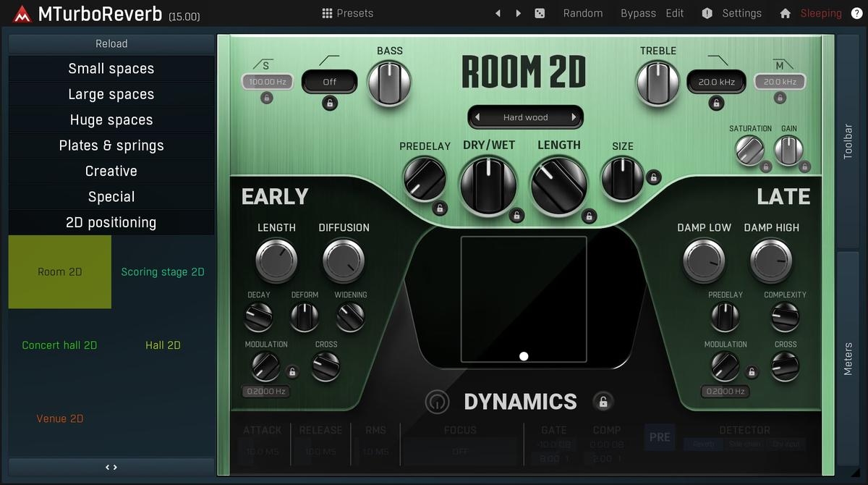Toggle the lock next to SIZE knob
868x485 pixels.
(x=653, y=177)
